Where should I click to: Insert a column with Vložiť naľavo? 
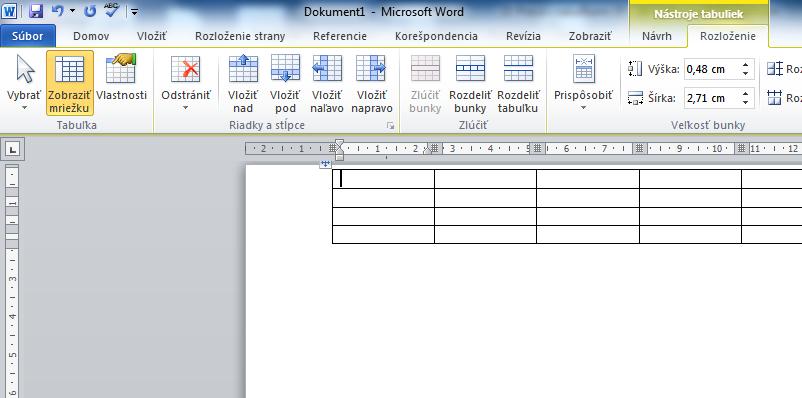pos(327,83)
